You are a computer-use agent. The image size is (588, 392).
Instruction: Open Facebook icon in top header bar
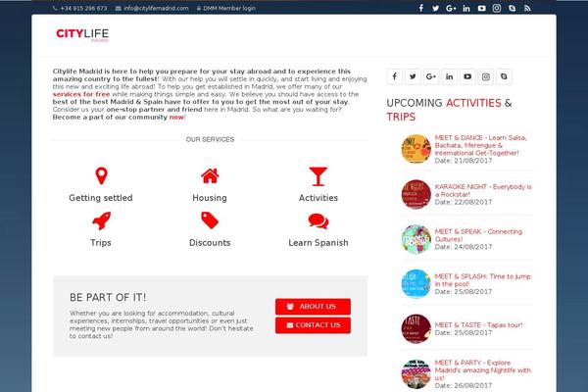421,8
